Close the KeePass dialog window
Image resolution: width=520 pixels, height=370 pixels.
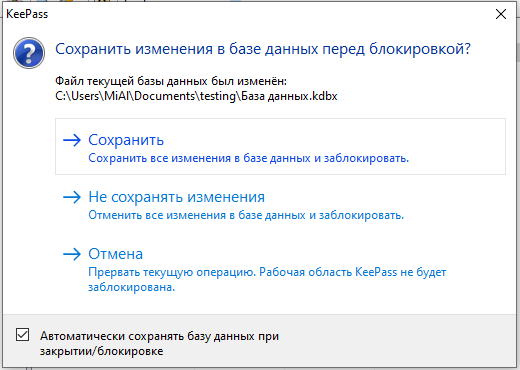501,14
